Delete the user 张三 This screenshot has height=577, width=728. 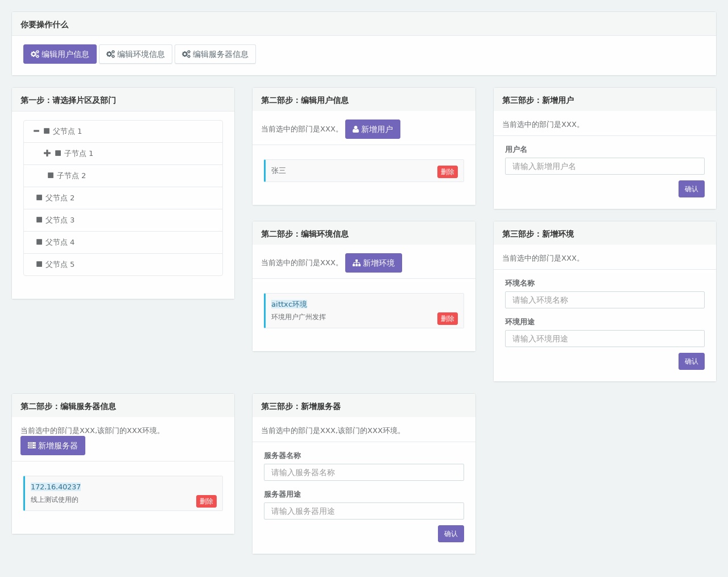coord(447,172)
